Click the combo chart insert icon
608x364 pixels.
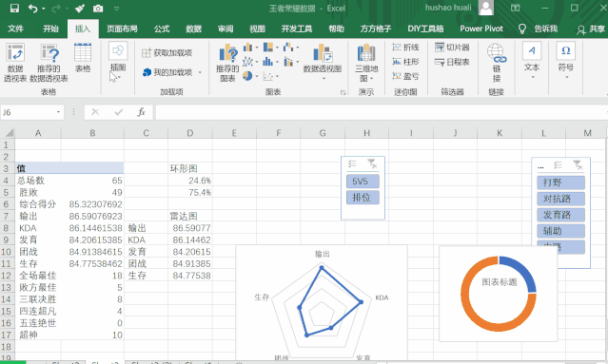click(x=288, y=62)
